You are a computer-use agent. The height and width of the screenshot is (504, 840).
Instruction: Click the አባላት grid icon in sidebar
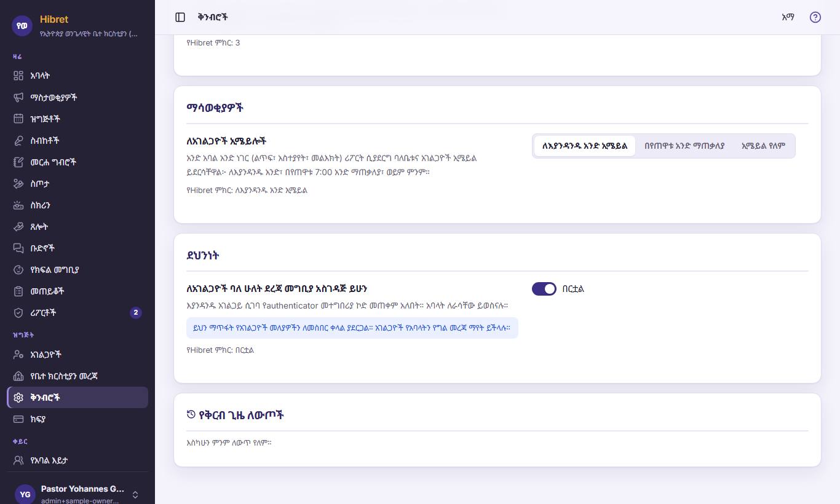coord(18,76)
